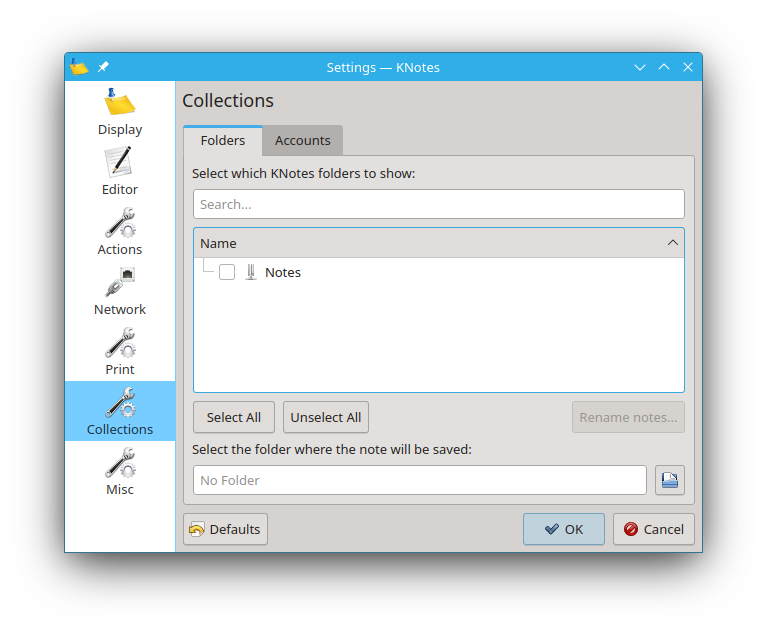Open the Actions settings page
This screenshot has height=629, width=767.
coord(120,231)
